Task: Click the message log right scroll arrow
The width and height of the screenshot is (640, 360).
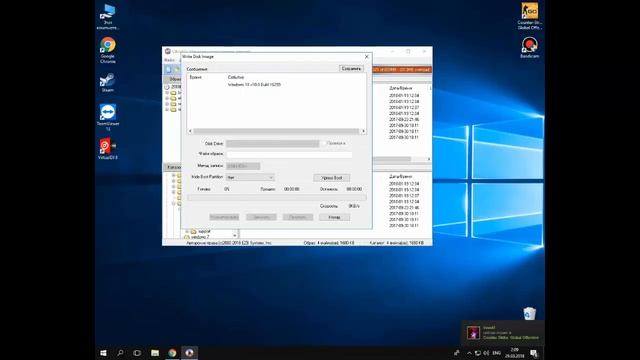Action: [x=363, y=131]
